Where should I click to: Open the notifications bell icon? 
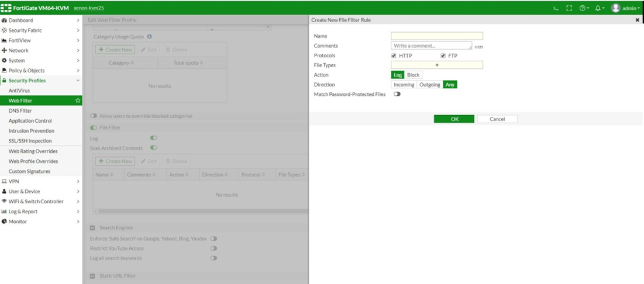[598, 8]
